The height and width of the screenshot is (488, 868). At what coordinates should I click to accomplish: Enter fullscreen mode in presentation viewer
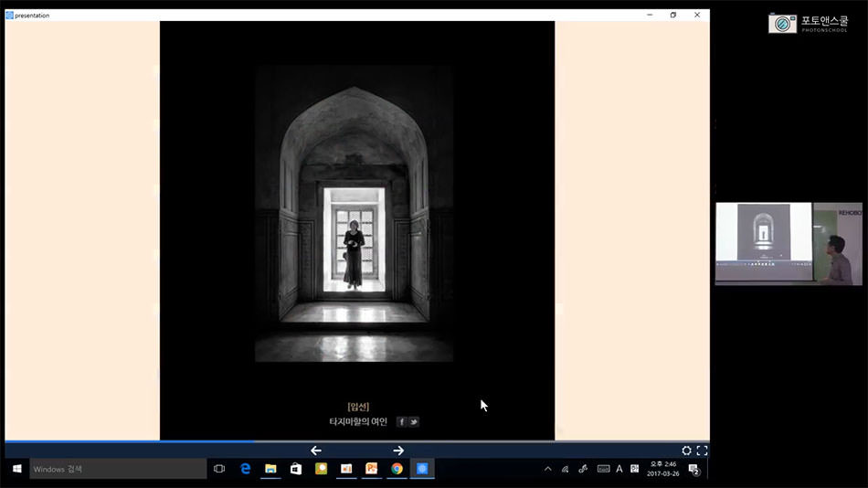coord(702,451)
